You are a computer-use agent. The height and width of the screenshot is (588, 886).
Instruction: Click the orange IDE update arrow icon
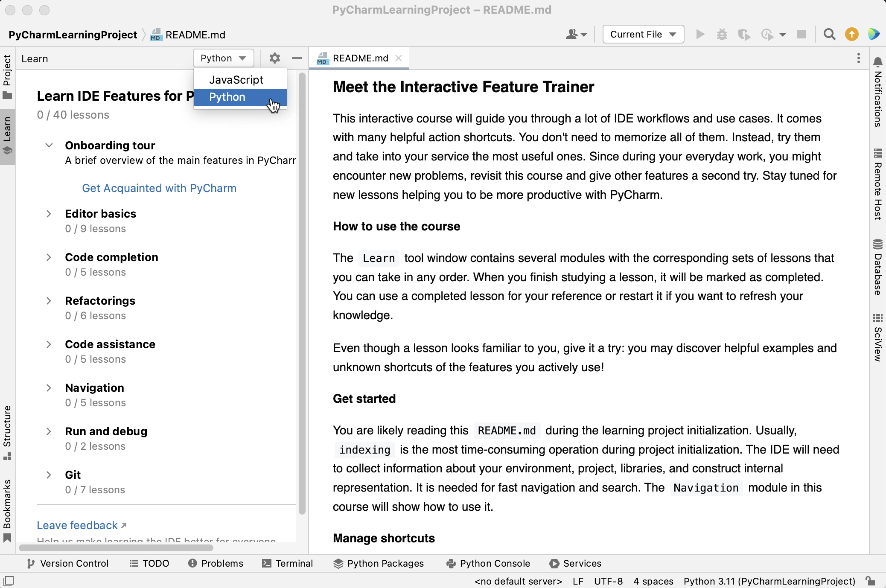pyautogui.click(x=851, y=34)
